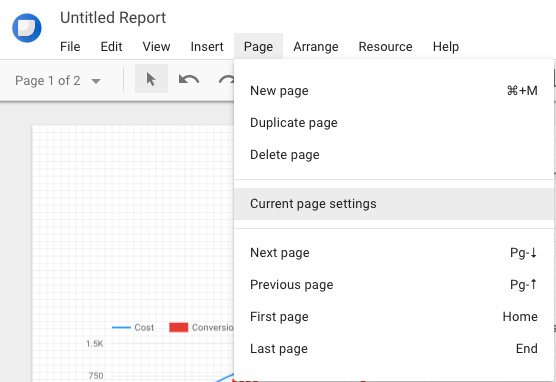Open the Resource menu
Screen dimensions: 556x382
click(385, 47)
